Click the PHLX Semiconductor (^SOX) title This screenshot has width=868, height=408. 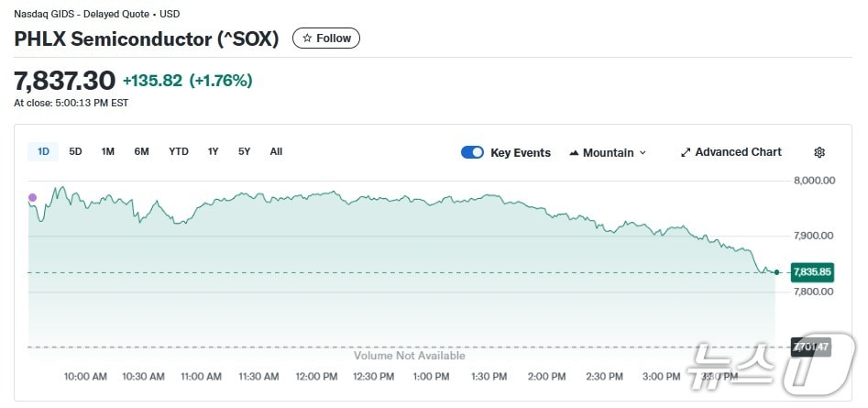coord(147,39)
